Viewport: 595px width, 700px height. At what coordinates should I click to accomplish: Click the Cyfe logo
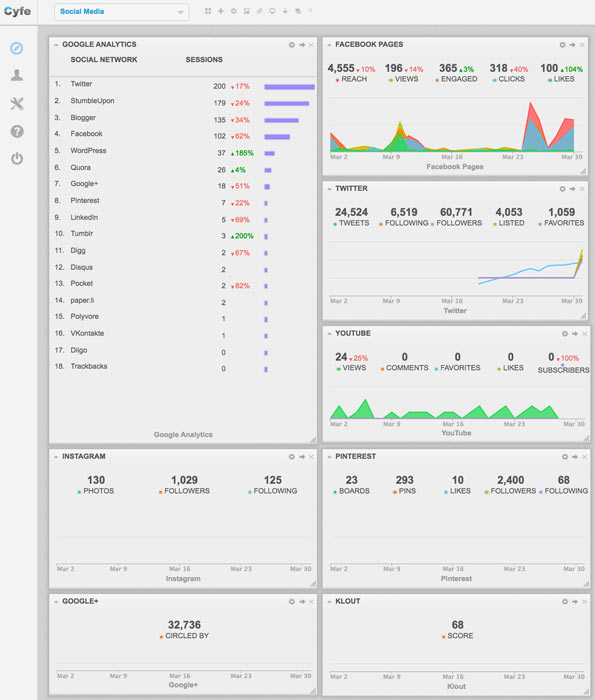click(x=17, y=12)
